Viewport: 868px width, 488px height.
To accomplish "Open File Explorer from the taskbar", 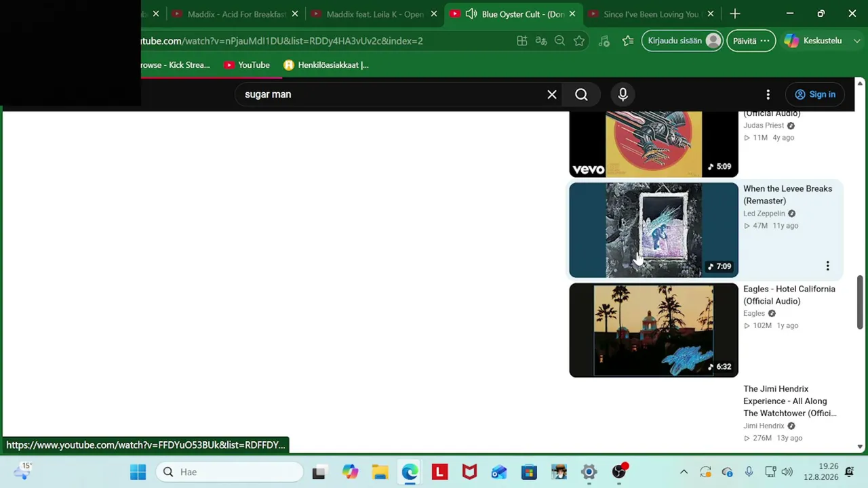I will (380, 472).
